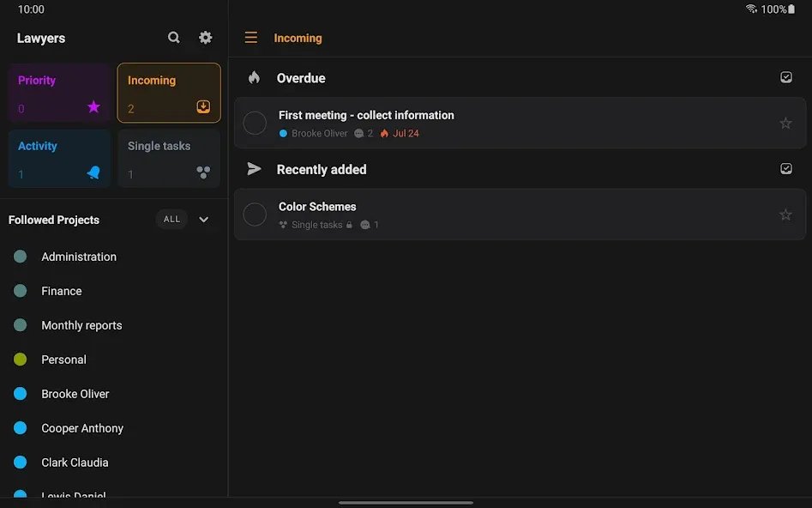Open the hamburger menu beside Incoming
This screenshot has height=508, width=812.
[250, 37]
